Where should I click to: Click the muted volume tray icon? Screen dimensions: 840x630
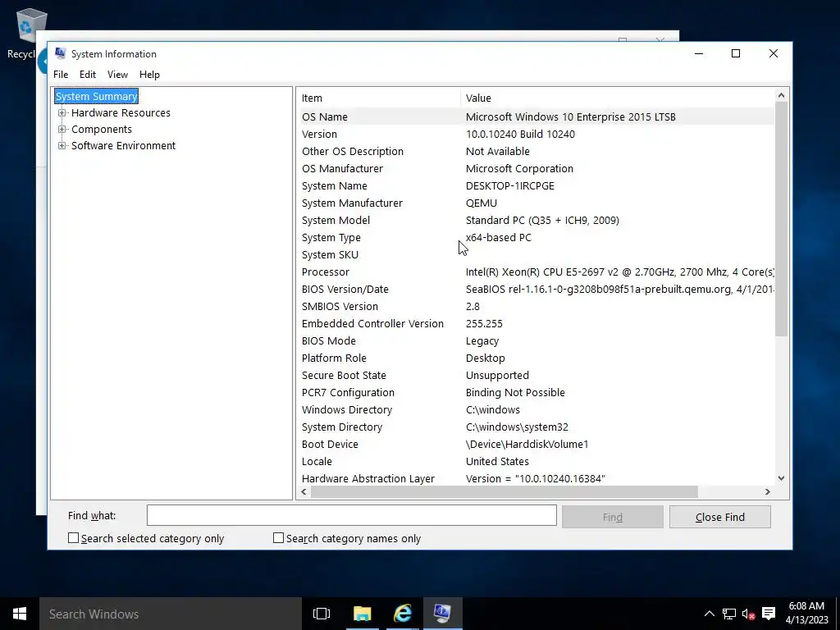point(748,614)
